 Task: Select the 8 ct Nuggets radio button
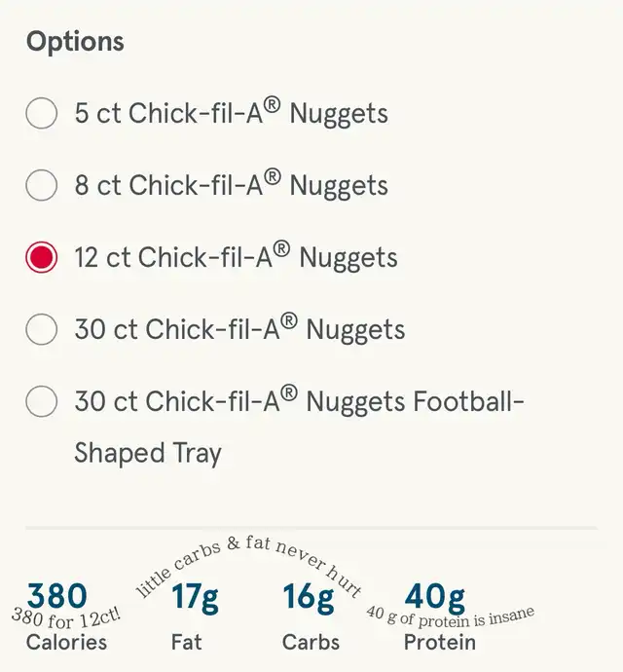[x=41, y=185]
